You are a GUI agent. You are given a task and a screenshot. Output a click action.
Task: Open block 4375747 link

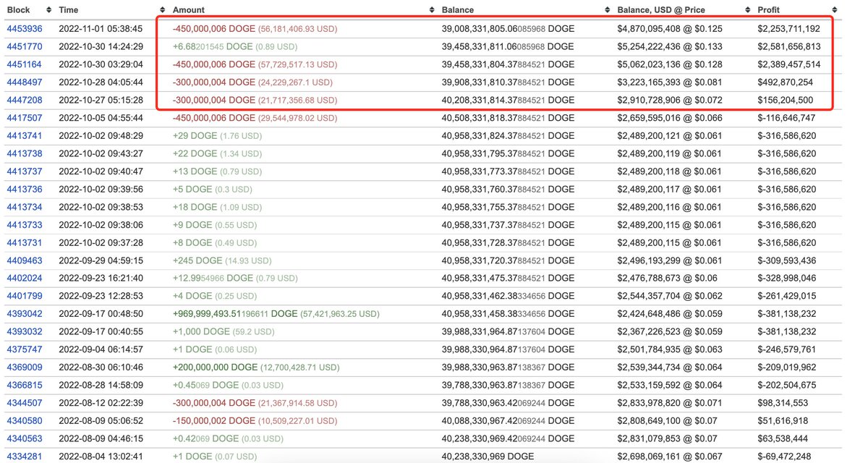click(x=25, y=349)
